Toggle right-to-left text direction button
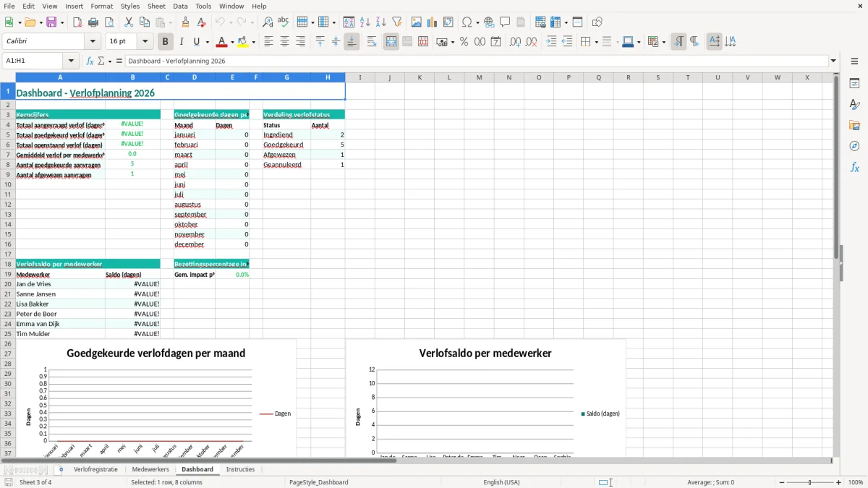 [694, 42]
